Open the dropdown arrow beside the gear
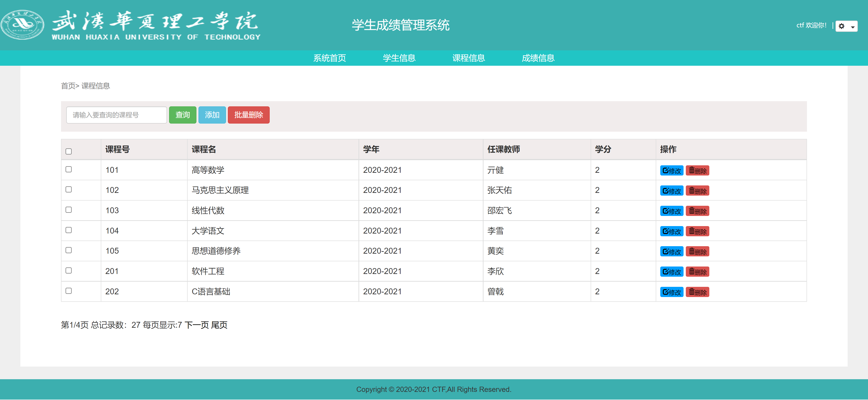 pyautogui.click(x=853, y=26)
